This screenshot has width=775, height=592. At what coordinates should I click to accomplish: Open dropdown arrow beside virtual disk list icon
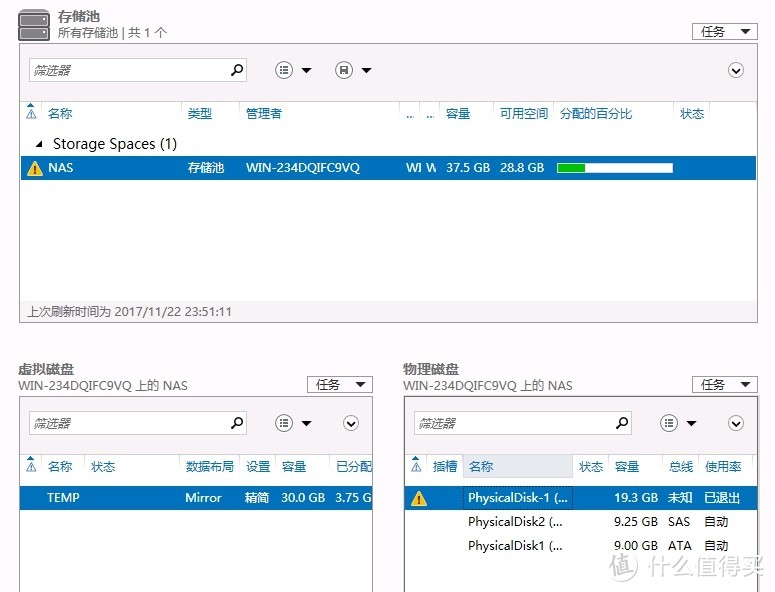click(x=306, y=423)
